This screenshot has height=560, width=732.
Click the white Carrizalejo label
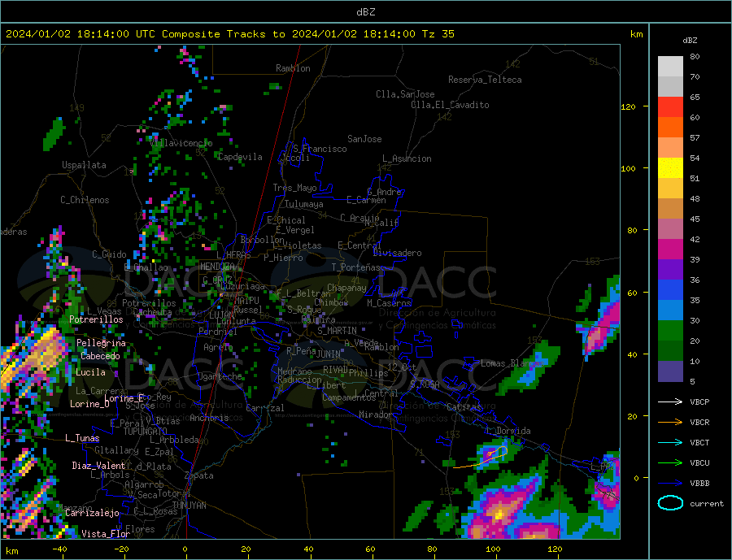92,513
